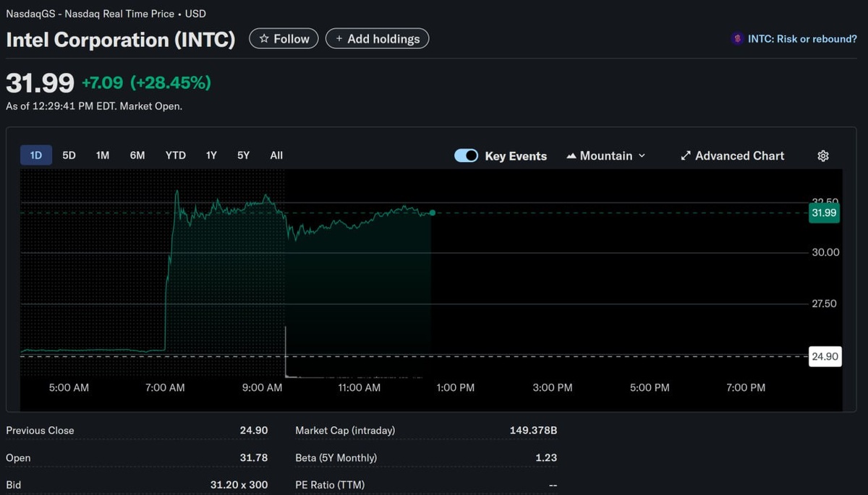Click the mountain chart type icon
This screenshot has height=495, width=868.
pos(571,156)
